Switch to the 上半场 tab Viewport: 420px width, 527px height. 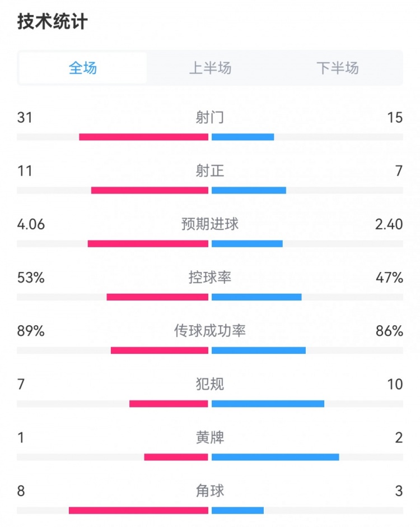tap(210, 68)
